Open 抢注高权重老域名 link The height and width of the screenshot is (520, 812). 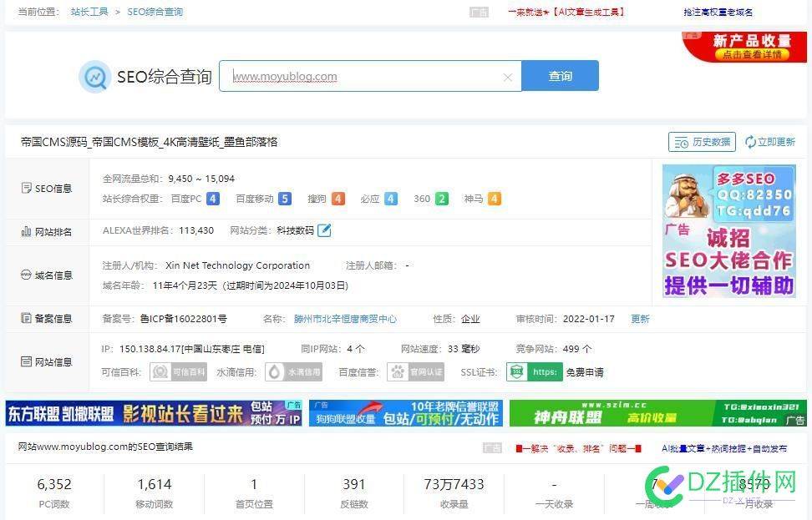tap(718, 12)
